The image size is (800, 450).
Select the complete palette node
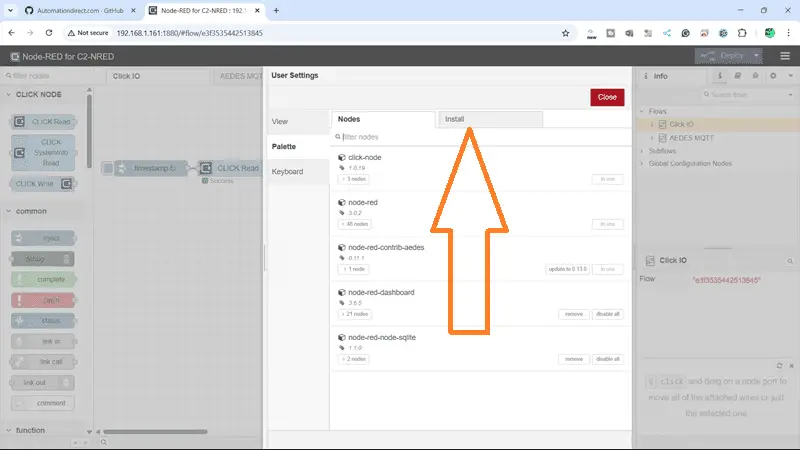click(x=43, y=279)
